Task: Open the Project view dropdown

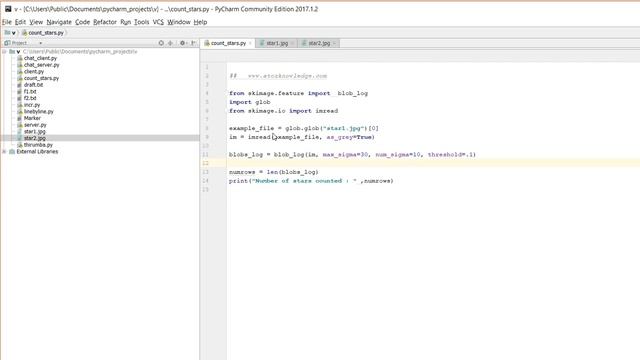Action: (40, 43)
